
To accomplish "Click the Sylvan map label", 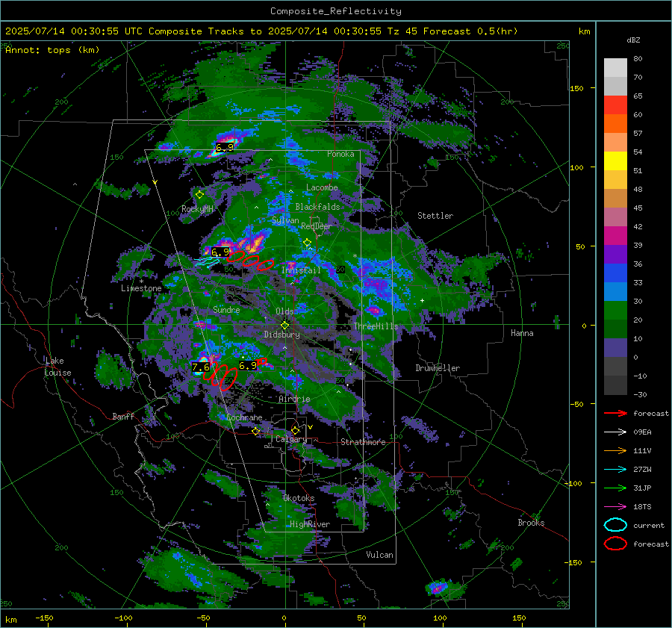I will point(285,220).
